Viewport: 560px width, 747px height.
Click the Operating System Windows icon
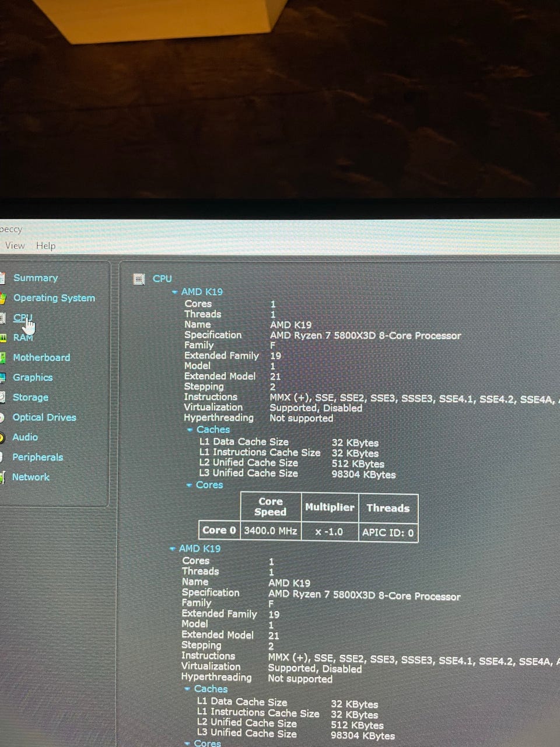(3, 298)
